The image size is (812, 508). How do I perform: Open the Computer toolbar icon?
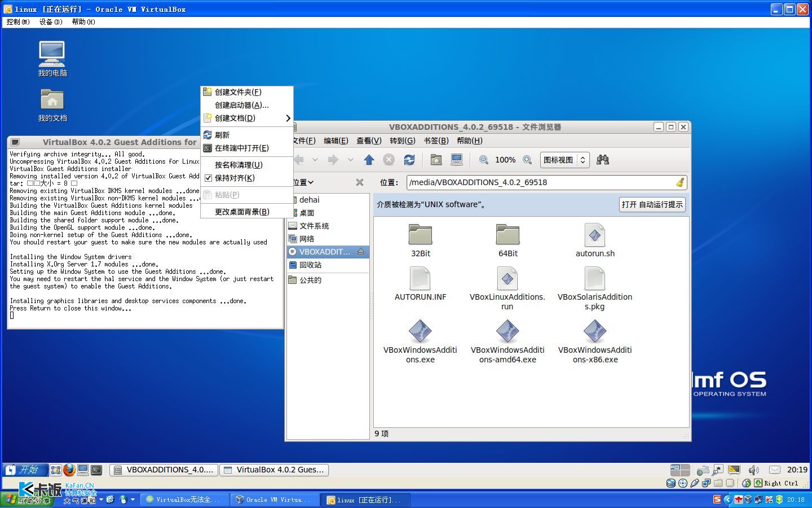click(457, 160)
